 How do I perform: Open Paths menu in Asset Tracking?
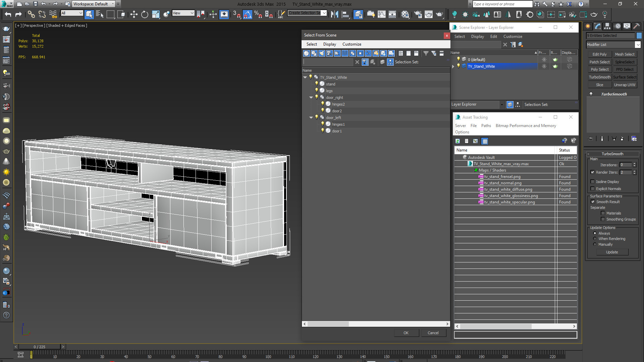point(486,126)
